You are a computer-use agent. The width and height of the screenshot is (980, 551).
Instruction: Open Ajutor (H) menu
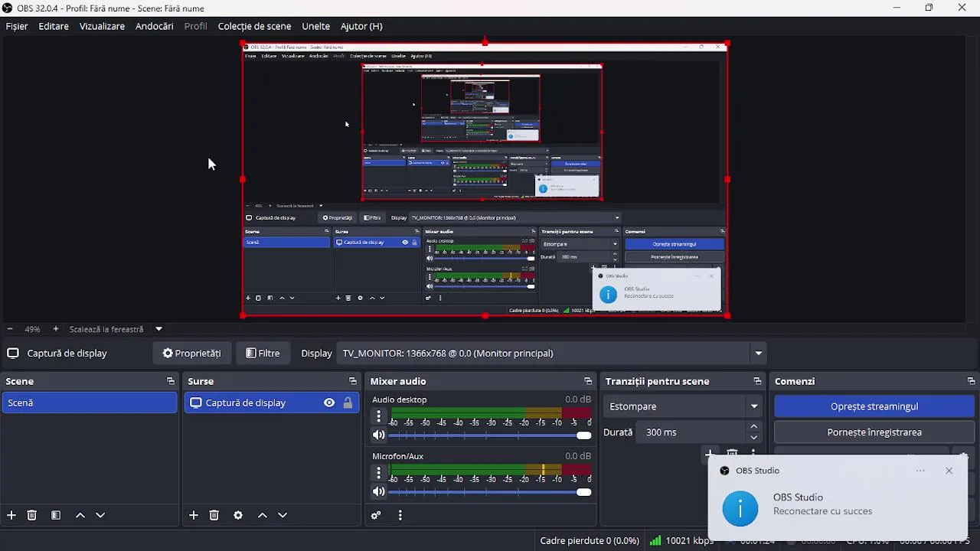pos(361,26)
